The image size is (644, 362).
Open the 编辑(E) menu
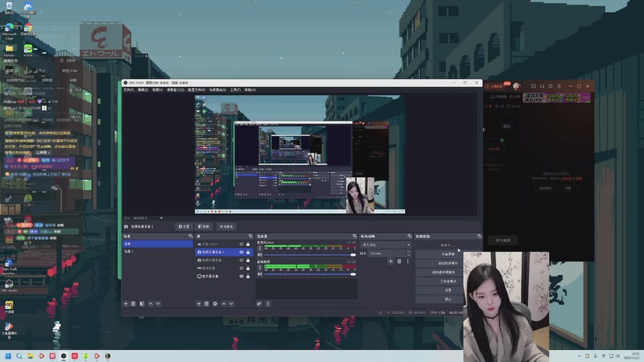(x=142, y=90)
